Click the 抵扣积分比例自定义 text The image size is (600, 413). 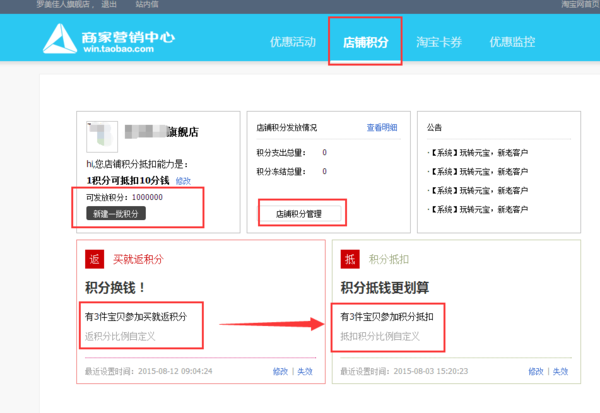coord(380,336)
